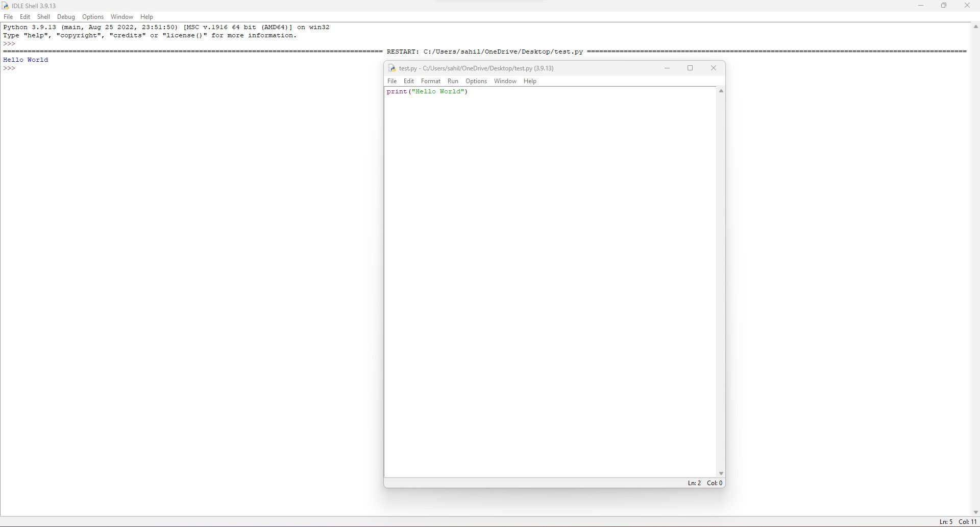This screenshot has width=980, height=527.
Task: Open the Shell menu in IDLE Shell
Action: (x=43, y=17)
